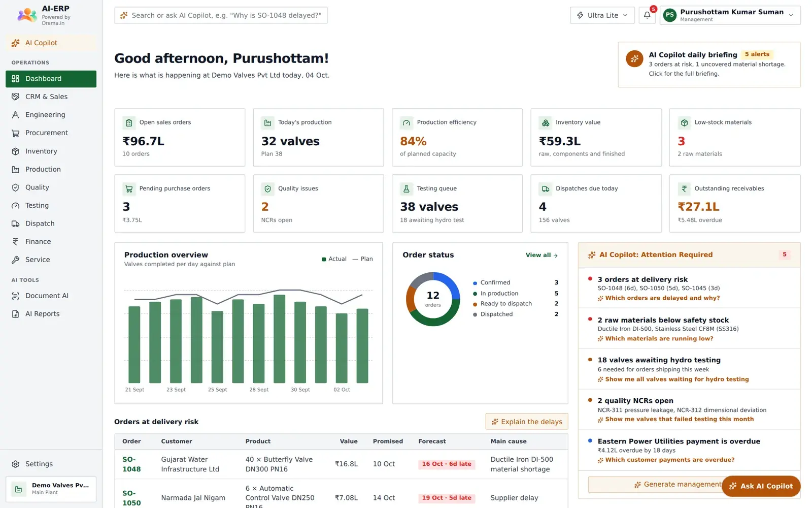Click the AI-ERP logo icon
Viewport: 812px width, 508px height.
point(27,15)
